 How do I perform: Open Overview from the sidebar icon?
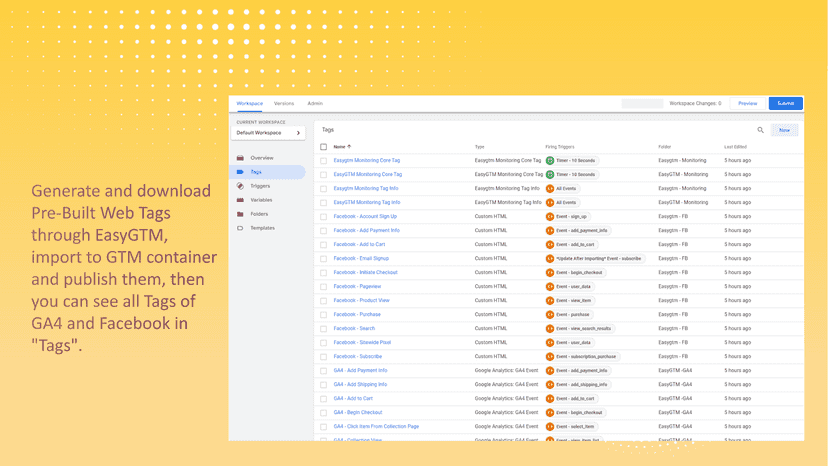(240, 158)
